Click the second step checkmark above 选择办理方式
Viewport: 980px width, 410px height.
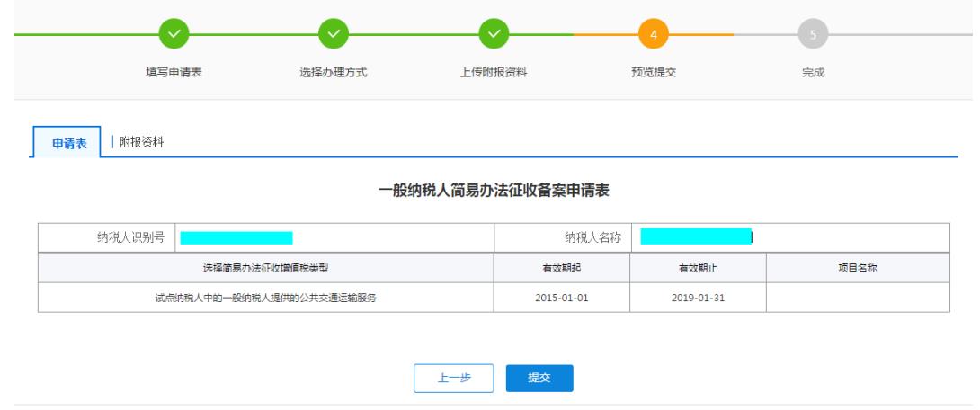point(333,35)
